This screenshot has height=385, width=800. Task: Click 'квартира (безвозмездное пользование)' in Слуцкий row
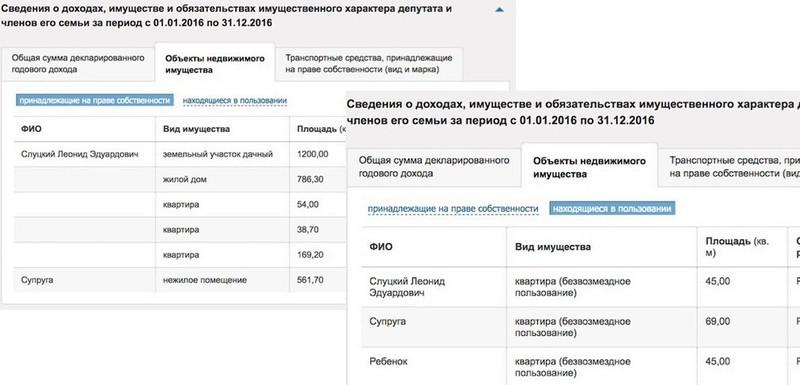click(573, 287)
